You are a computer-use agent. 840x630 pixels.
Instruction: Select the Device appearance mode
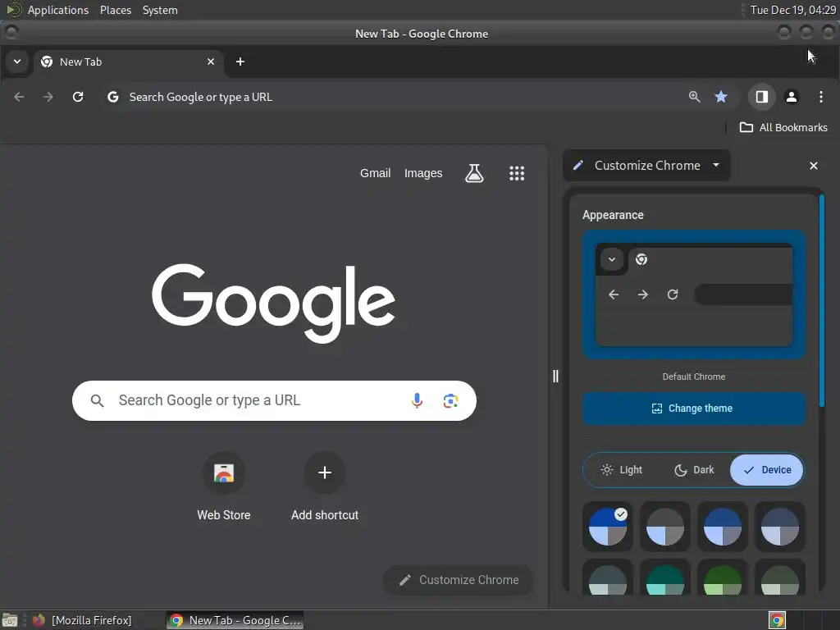tap(767, 470)
